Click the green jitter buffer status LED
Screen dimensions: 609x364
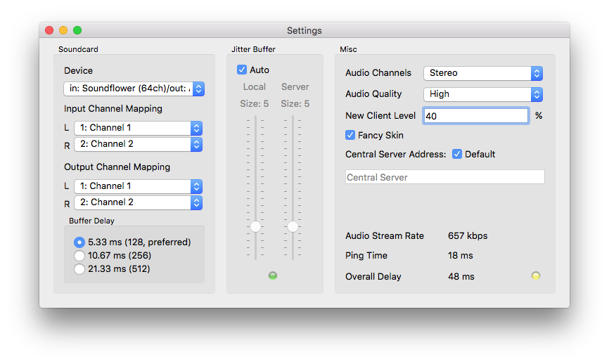[273, 276]
